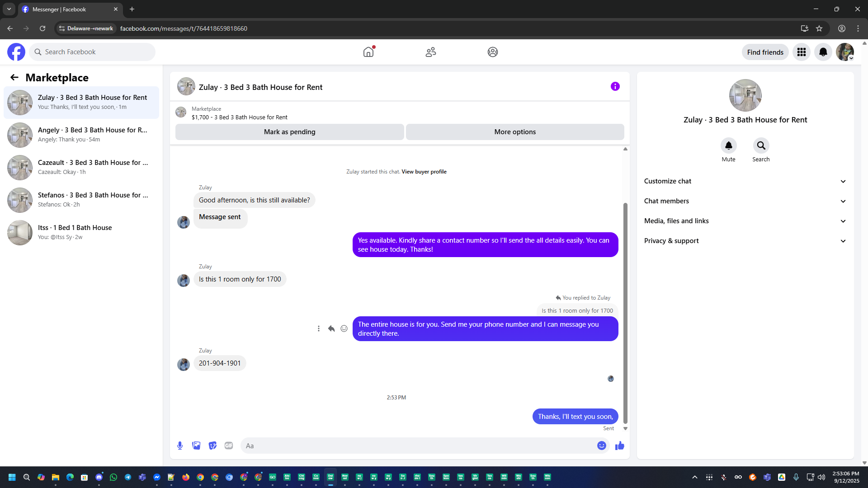Click the voice clip microphone icon
Screen dimensions: 868x488
[x=180, y=446]
